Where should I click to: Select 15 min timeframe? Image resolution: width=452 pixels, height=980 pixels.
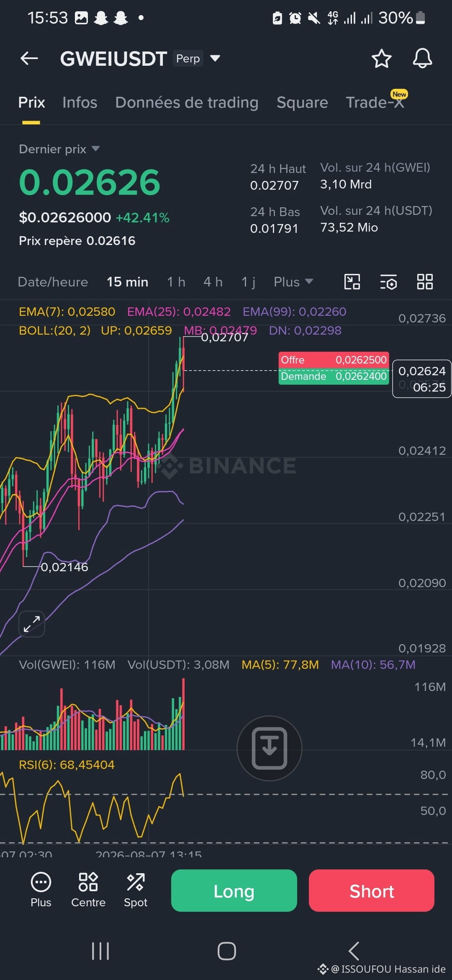point(127,282)
